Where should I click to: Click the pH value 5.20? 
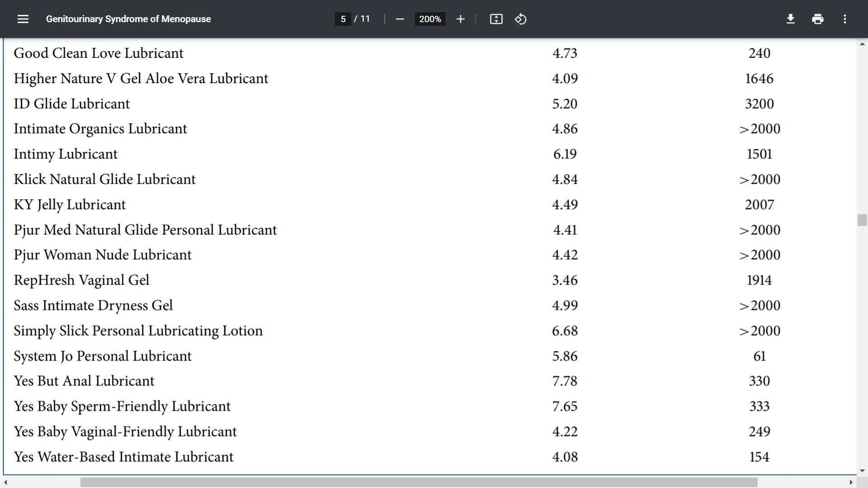pos(565,104)
